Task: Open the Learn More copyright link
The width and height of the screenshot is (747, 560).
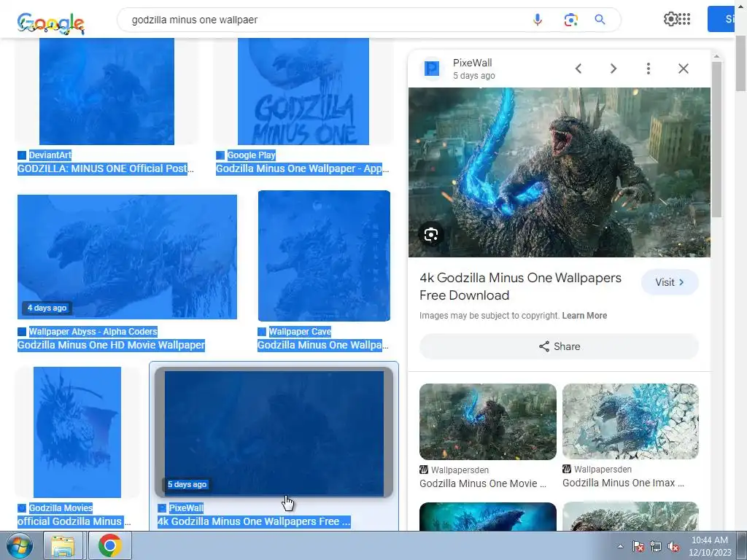Action: click(x=584, y=316)
